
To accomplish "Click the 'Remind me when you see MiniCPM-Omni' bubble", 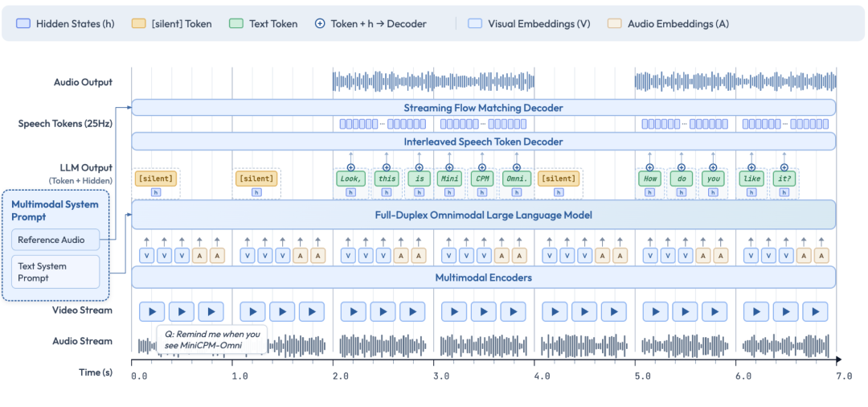I will tap(212, 339).
